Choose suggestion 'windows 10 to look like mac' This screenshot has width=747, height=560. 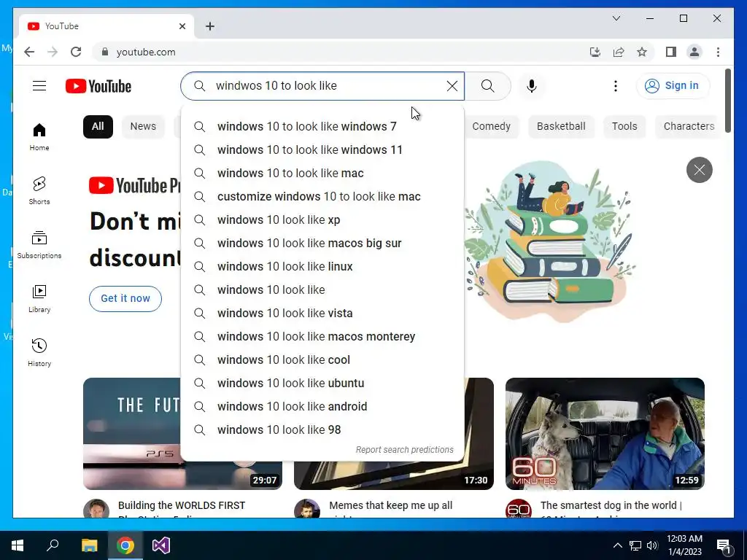point(322,173)
